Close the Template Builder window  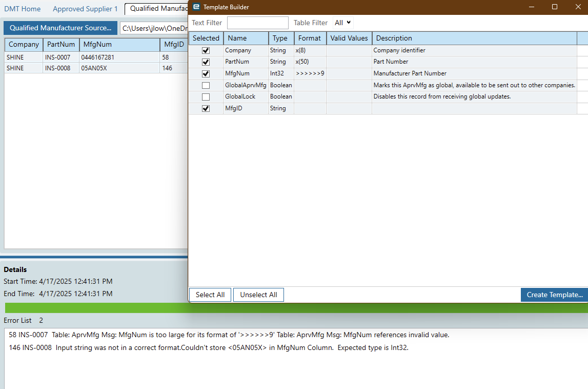(578, 7)
